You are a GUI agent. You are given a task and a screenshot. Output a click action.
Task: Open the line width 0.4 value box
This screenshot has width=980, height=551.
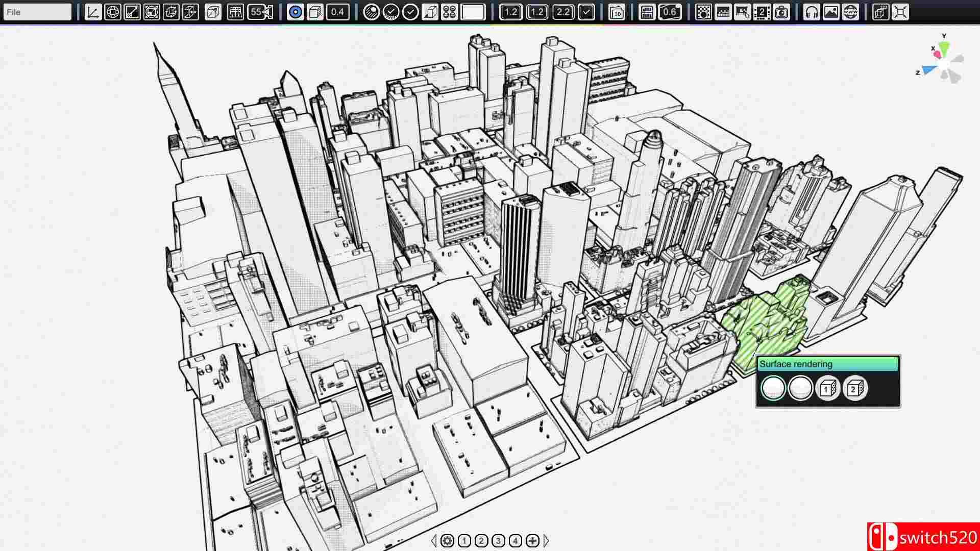337,12
